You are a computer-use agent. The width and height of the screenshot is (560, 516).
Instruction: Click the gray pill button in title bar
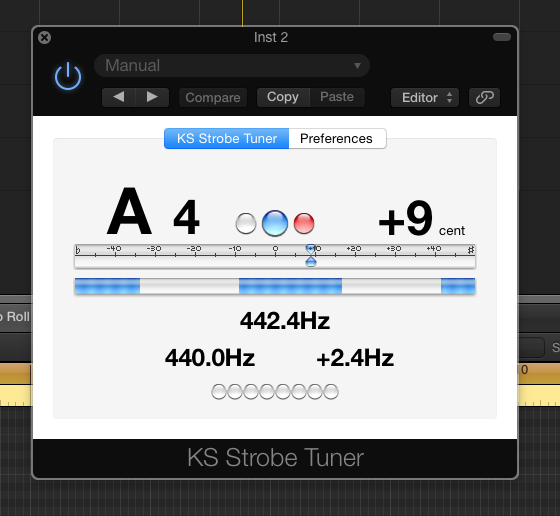point(502,37)
